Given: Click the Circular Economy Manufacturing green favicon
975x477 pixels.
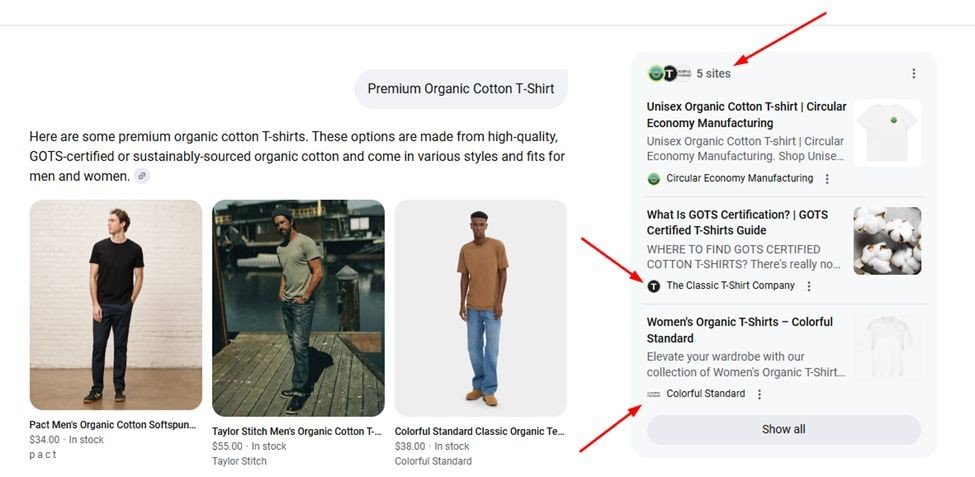Looking at the screenshot, I should tap(654, 178).
